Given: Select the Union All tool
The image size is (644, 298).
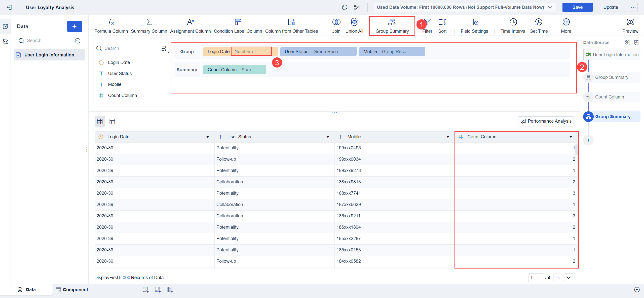Looking at the screenshot, I should coord(354,26).
